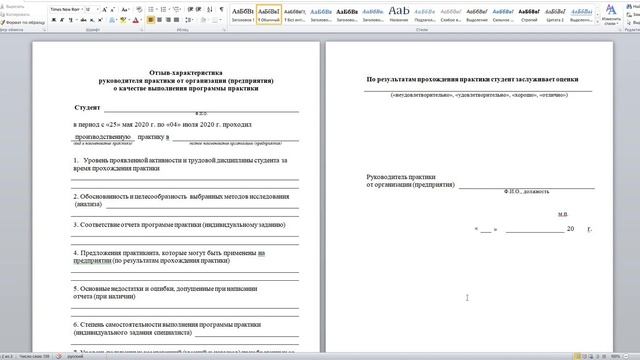Image resolution: width=640 pixels, height=360 pixels.
Task: Toggle bold formatting in Font group
Action: point(53,20)
